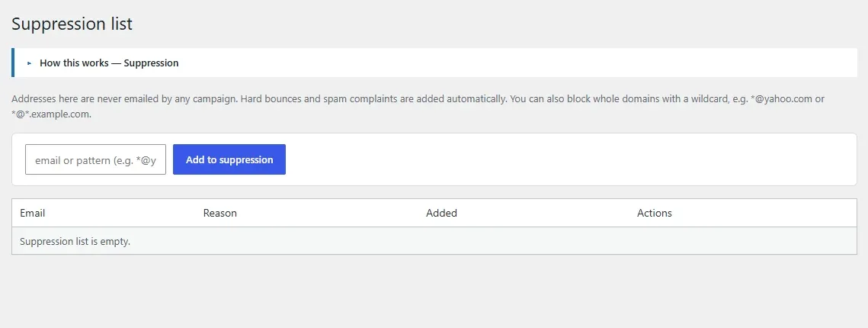Open the 'How this works — Suppression' summary
This screenshot has width=868, height=328.
(x=109, y=63)
